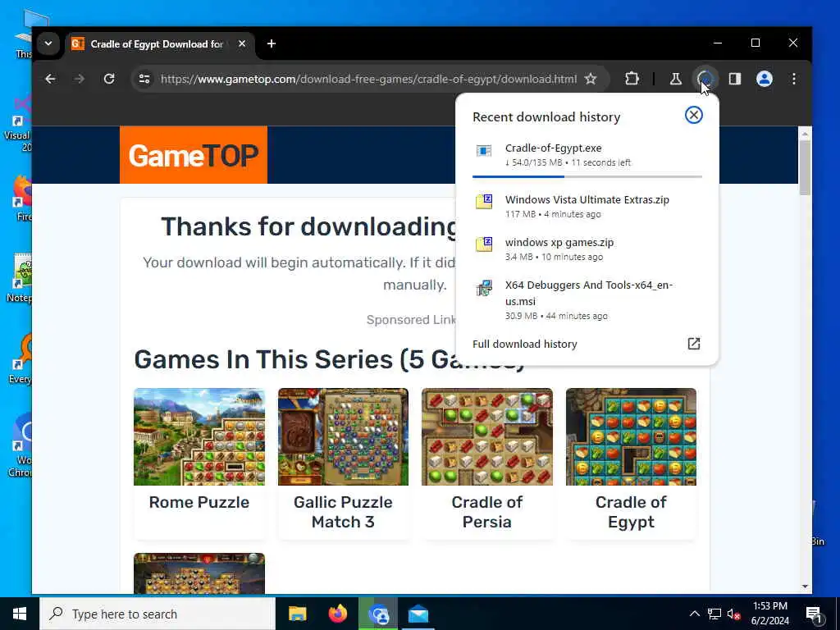Image resolution: width=840 pixels, height=630 pixels.
Task: Click the page vertical scrollbar thumb
Action: coord(805,167)
